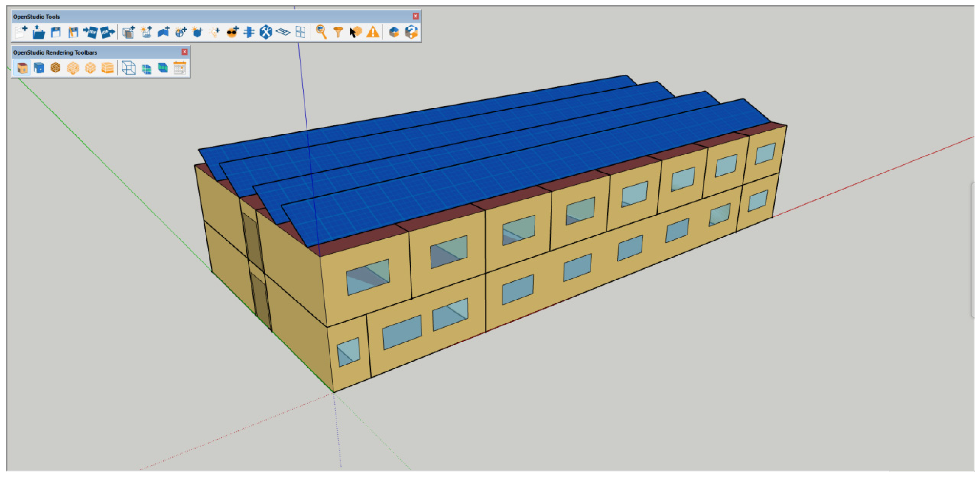Select New Glare Sensor sunglasses tool
This screenshot has height=479, width=980.
[x=232, y=32]
